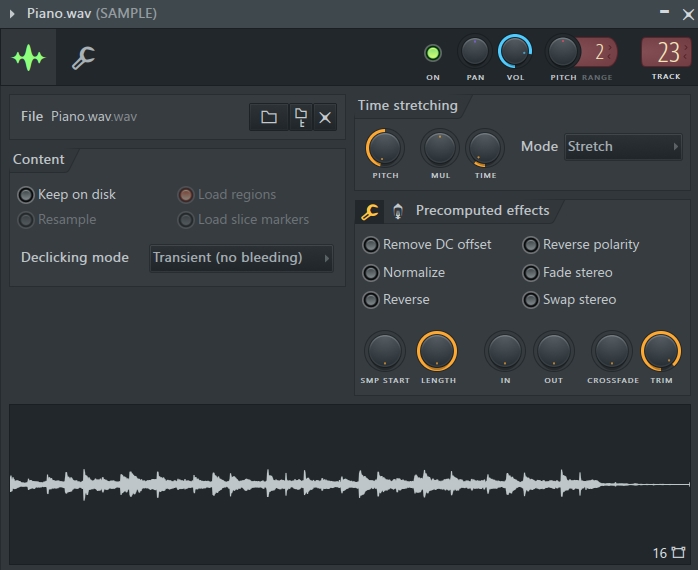The width and height of the screenshot is (698, 570).
Task: Click the loop icon under the waveform
Action: tap(679, 552)
